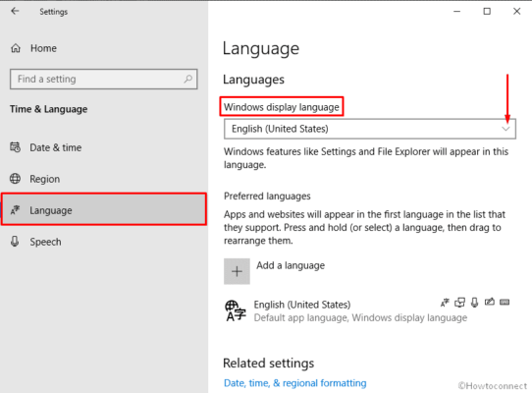The image size is (532, 393).
Task: Close the Settings window
Action: click(x=516, y=11)
